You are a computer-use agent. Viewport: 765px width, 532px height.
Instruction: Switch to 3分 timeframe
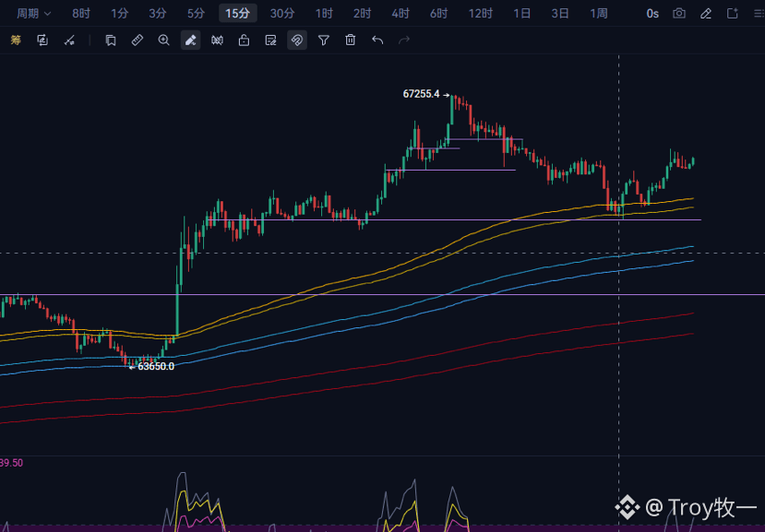coord(157,13)
